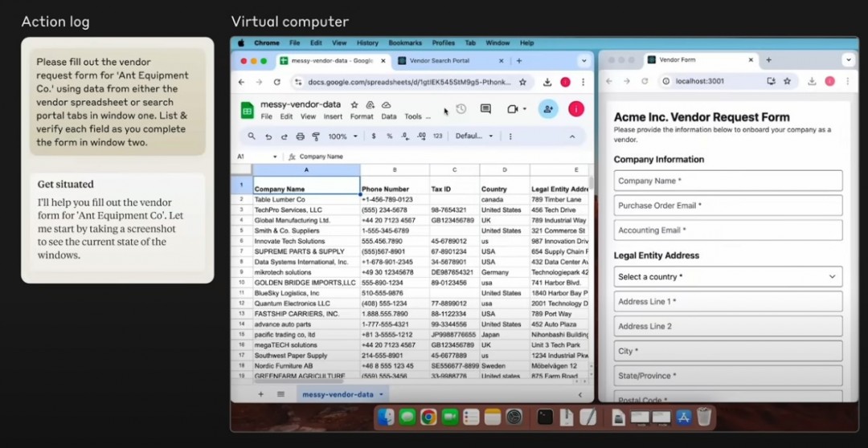Apply percent format with the % icon

pyautogui.click(x=389, y=136)
